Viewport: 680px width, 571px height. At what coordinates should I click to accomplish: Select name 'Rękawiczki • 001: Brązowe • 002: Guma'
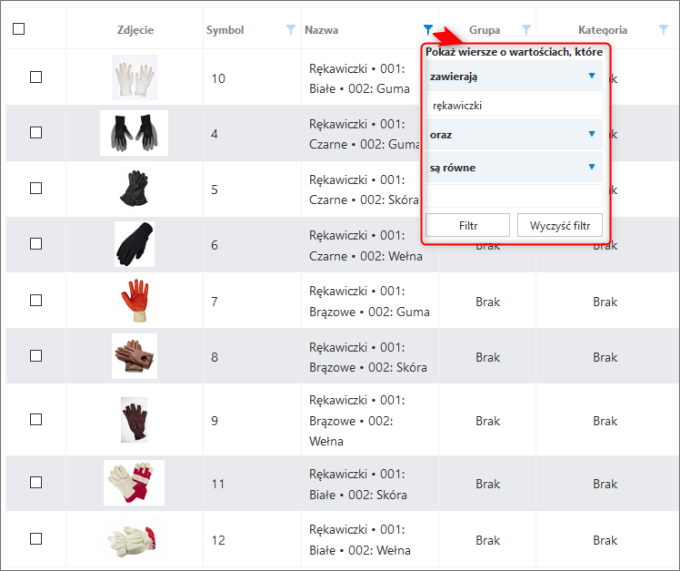(369, 301)
